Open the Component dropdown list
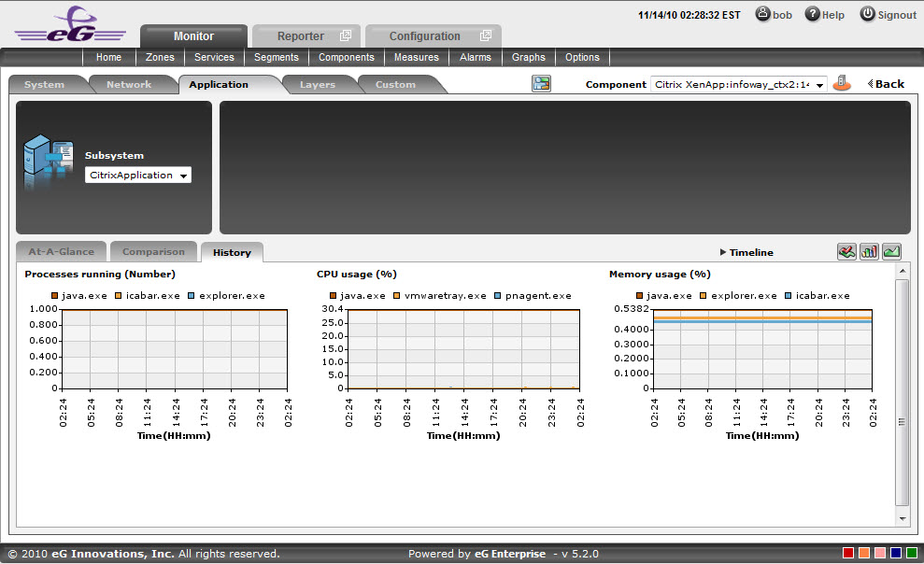Image resolution: width=924 pixels, height=564 pixels. tap(739, 84)
